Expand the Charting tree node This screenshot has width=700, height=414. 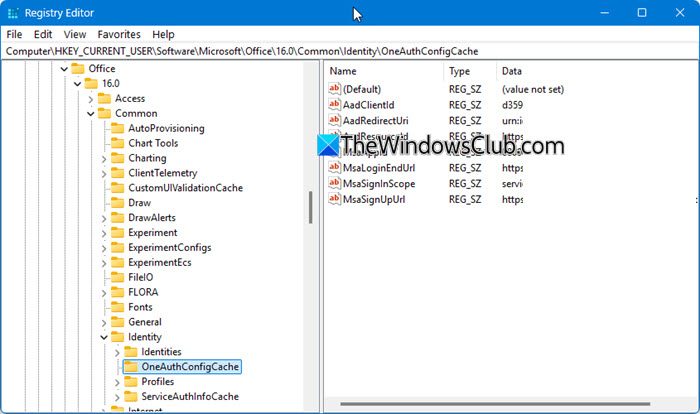[x=104, y=159]
